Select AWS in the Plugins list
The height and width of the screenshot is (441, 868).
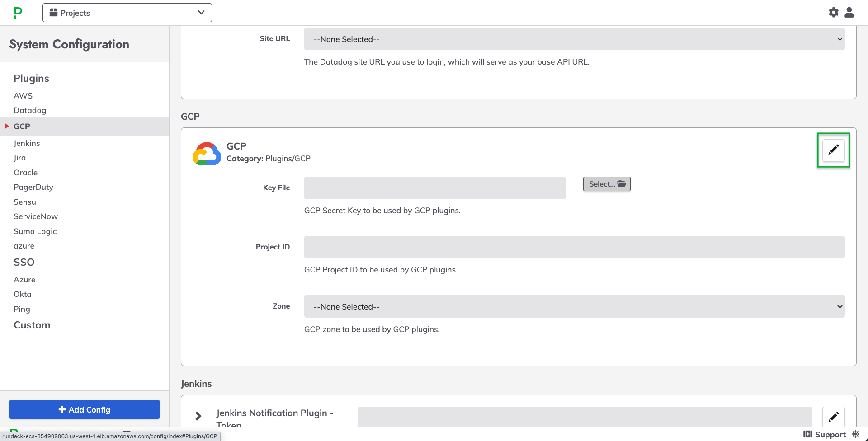click(x=23, y=96)
